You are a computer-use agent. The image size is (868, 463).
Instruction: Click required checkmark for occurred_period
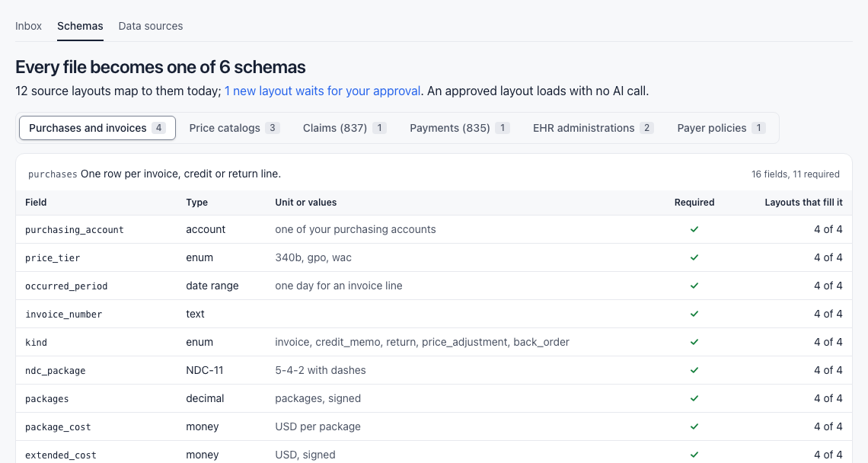tap(694, 286)
